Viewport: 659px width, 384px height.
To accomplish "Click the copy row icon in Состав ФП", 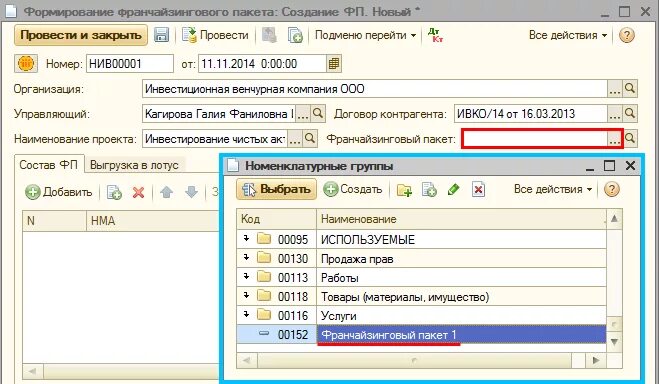I will click(114, 192).
